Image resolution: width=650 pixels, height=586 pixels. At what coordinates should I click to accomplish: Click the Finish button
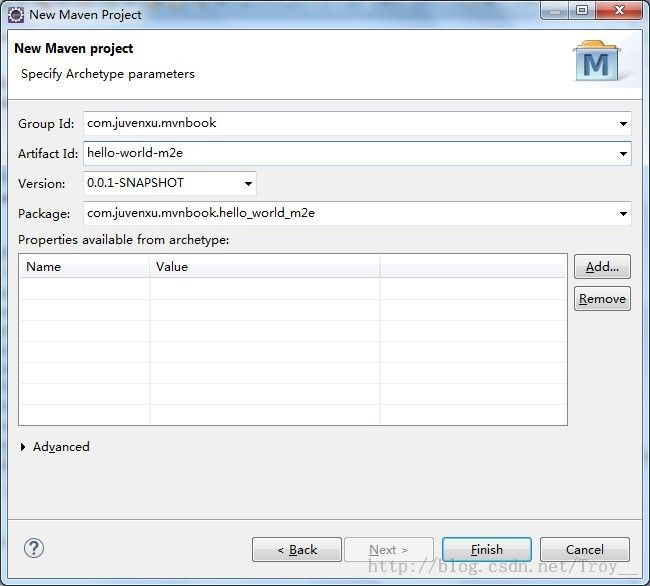[x=487, y=550]
